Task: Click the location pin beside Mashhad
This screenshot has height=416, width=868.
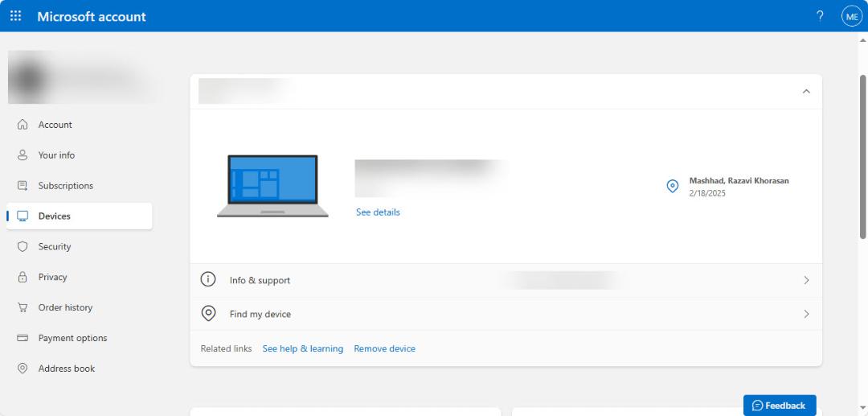Action: 672,186
